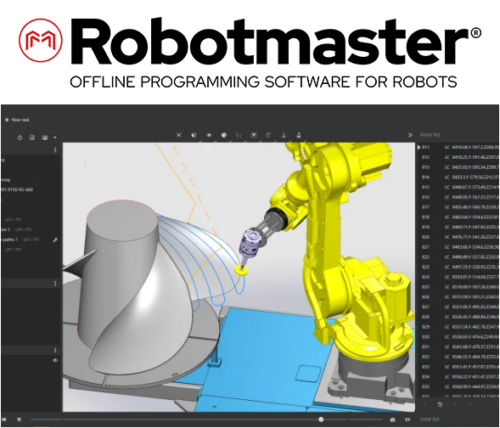Click the Robotmaster logo

point(250,41)
